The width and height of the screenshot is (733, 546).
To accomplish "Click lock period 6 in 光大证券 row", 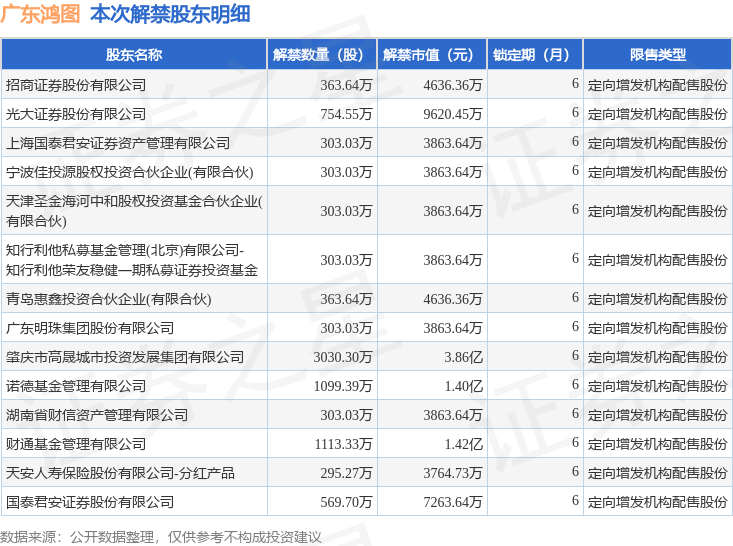I will [x=575, y=113].
